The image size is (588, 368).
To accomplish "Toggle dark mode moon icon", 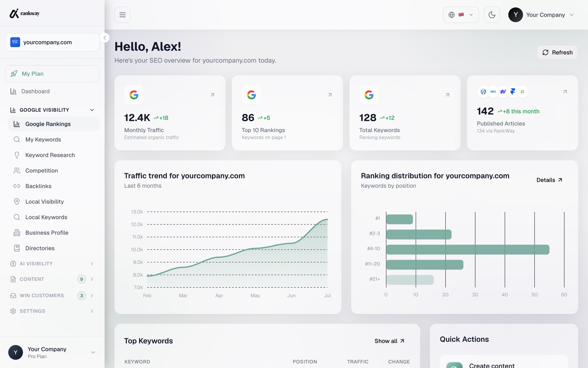I will 492,15.
